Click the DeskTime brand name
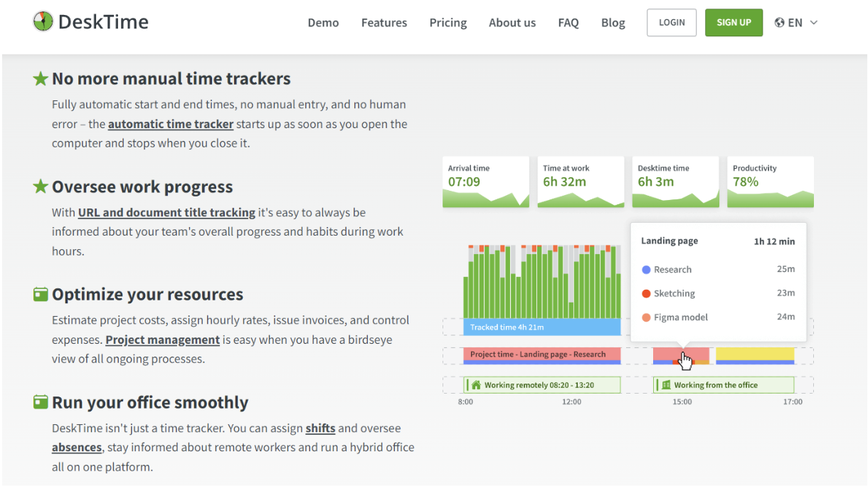 point(103,22)
